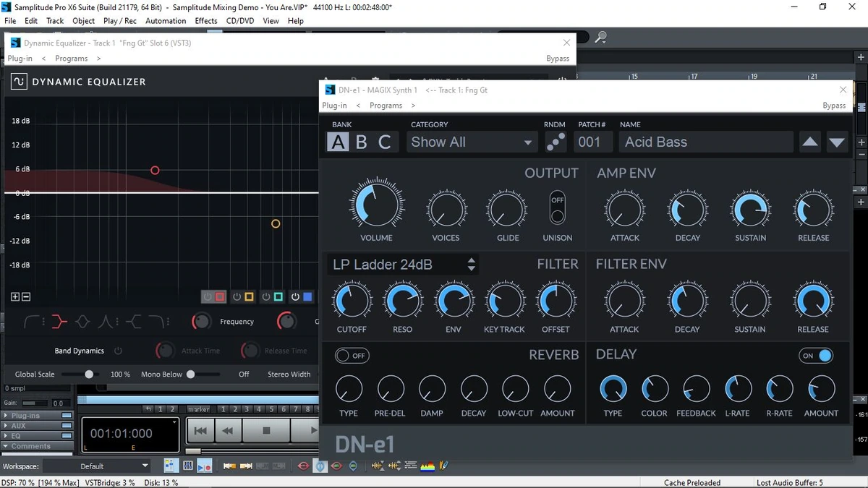Click the red band 1 node in graph
Image resolution: width=868 pixels, height=488 pixels.
click(x=155, y=171)
